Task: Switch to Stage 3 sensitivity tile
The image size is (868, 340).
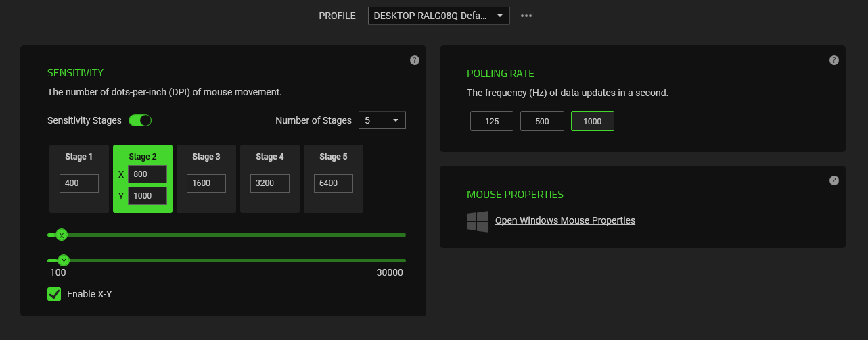Action: tap(206, 158)
